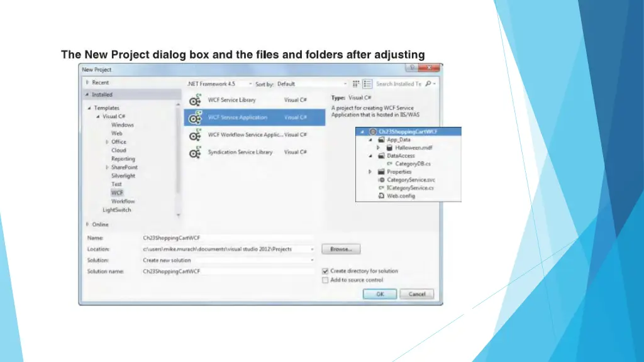Click the dialog help question mark button
The image size is (644, 362).
coord(413,68)
